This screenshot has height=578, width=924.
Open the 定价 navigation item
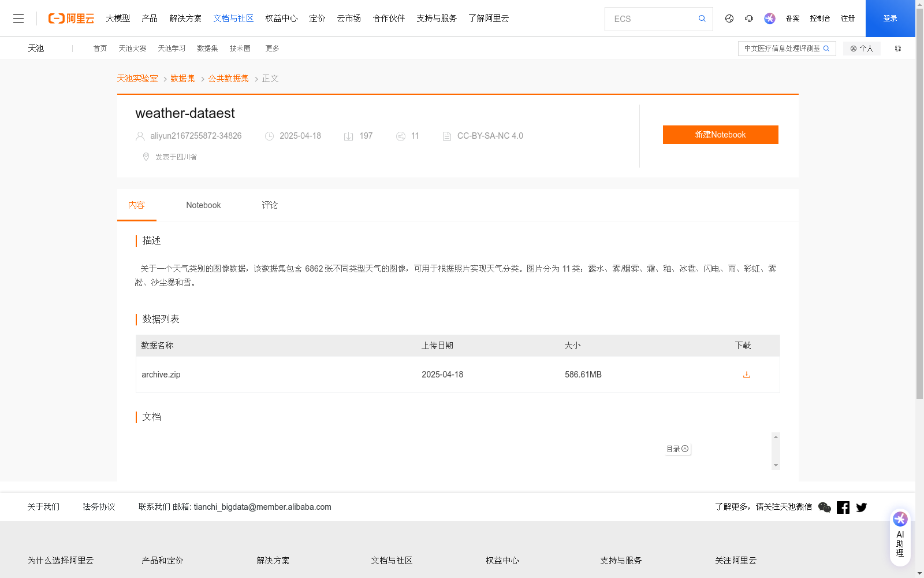[317, 18]
